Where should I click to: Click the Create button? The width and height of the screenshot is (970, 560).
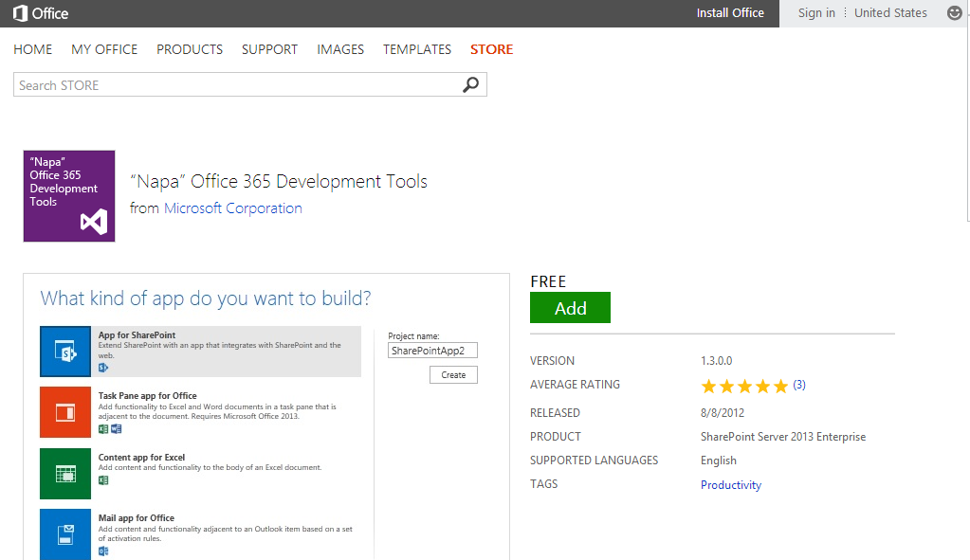point(453,374)
